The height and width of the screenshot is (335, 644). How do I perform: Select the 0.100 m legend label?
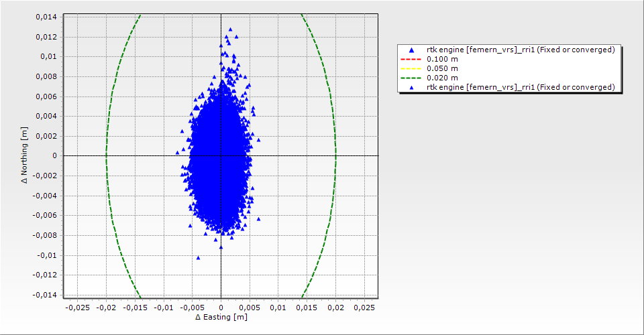coord(442,60)
